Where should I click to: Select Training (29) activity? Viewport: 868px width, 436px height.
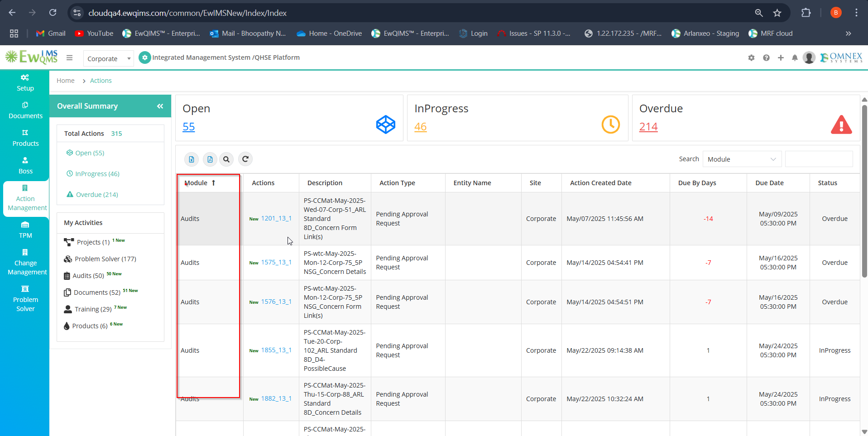click(x=93, y=309)
